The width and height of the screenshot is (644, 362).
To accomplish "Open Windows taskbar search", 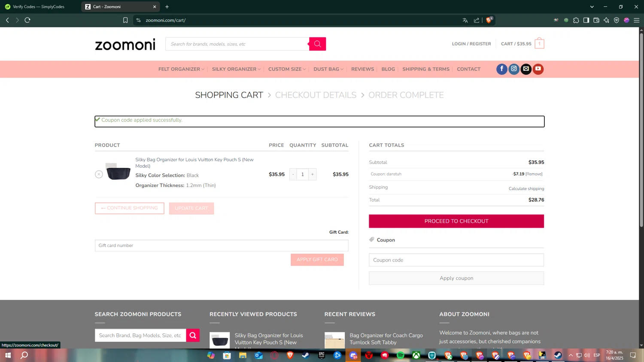I will tap(24, 355).
